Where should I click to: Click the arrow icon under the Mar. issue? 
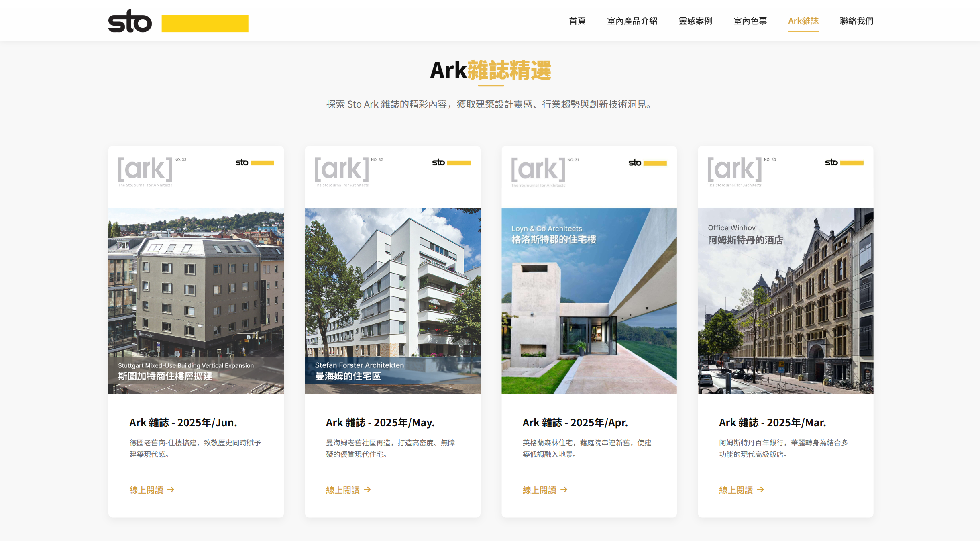coord(760,490)
